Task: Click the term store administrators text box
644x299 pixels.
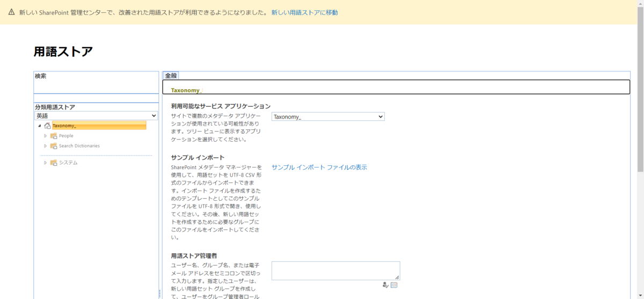Action: tap(335, 271)
